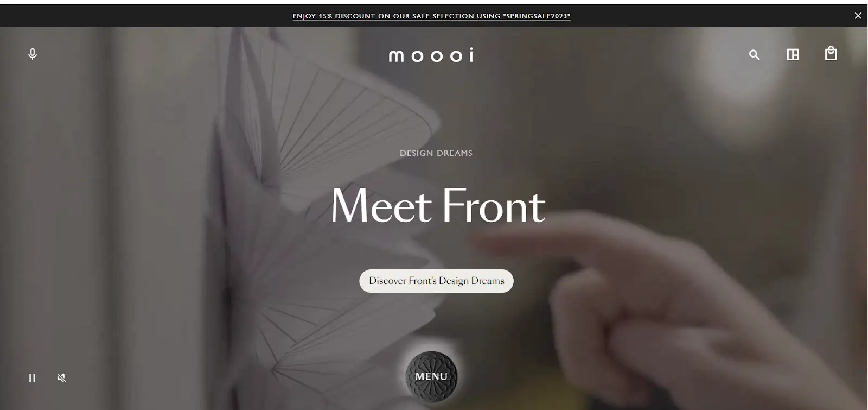Click the DESIGN DREAMS label
868x410 pixels.
point(436,153)
